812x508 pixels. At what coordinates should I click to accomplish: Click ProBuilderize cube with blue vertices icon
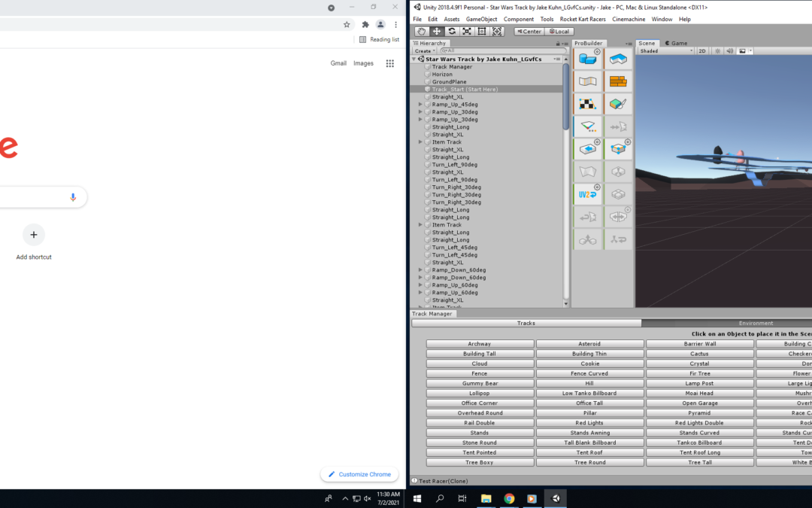(x=618, y=149)
